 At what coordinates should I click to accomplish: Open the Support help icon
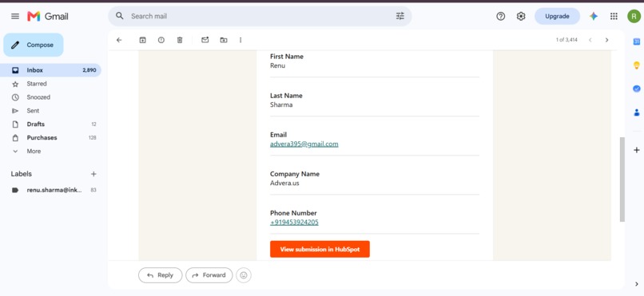click(501, 17)
